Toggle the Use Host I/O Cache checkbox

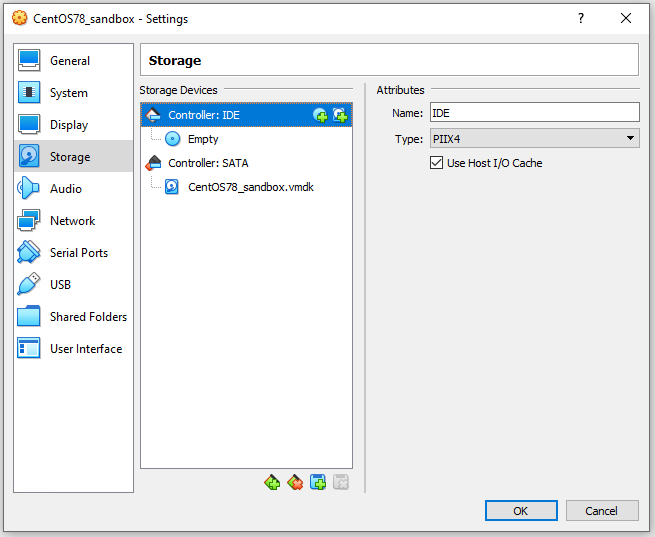tap(436, 163)
